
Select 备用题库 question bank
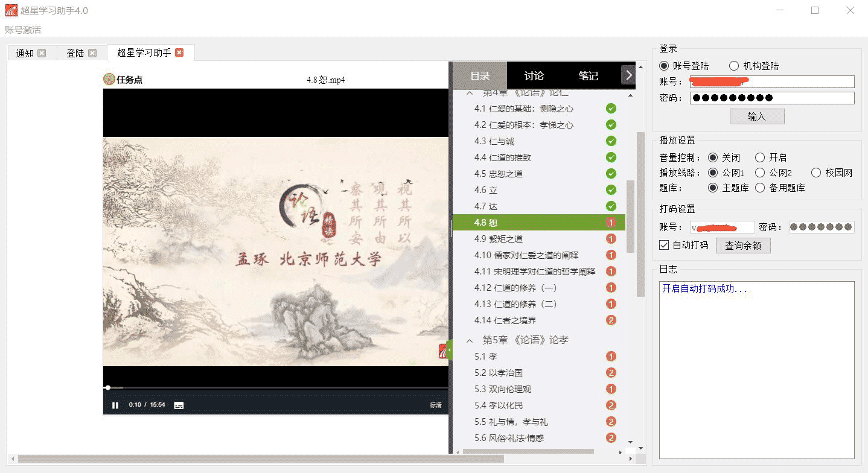click(760, 188)
